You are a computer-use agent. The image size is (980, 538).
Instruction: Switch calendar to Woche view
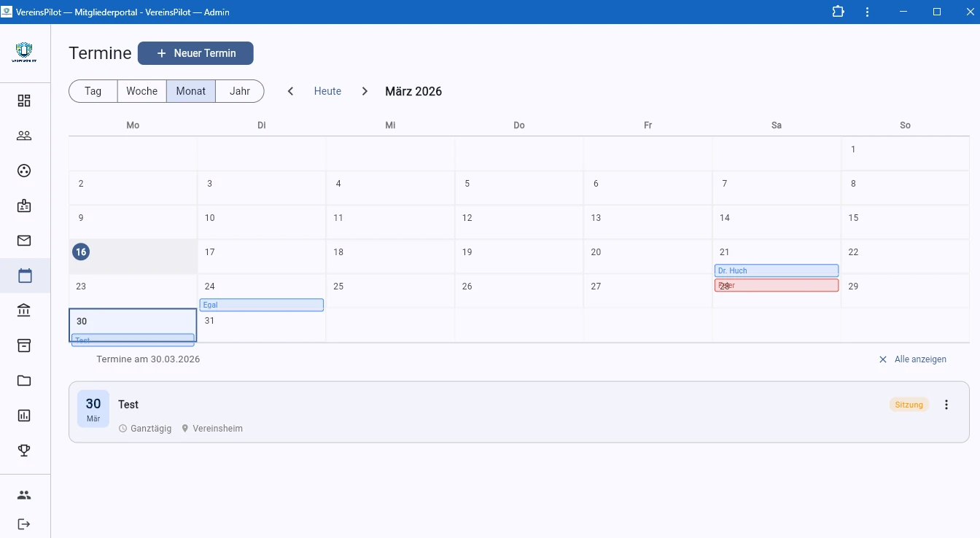pyautogui.click(x=141, y=91)
